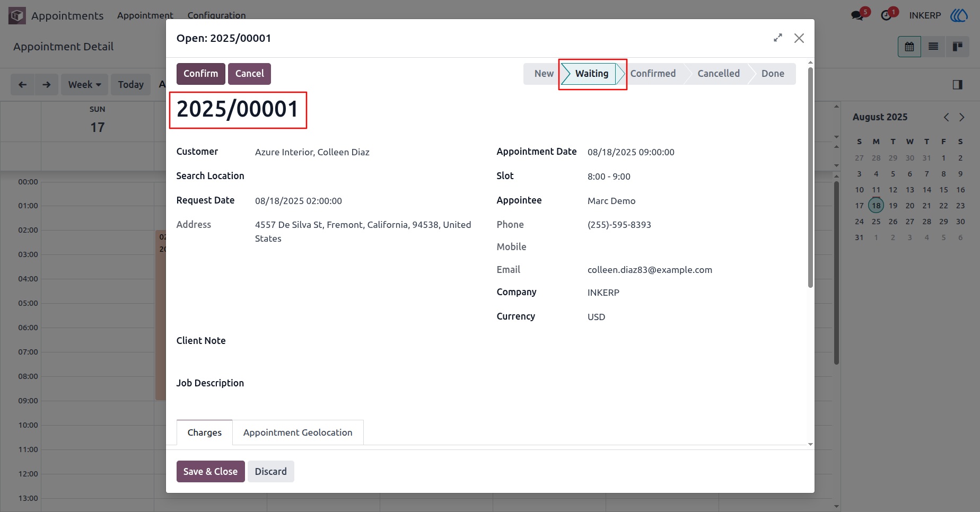Show previous month in mini calendar
Image resolution: width=980 pixels, height=512 pixels.
(x=946, y=117)
